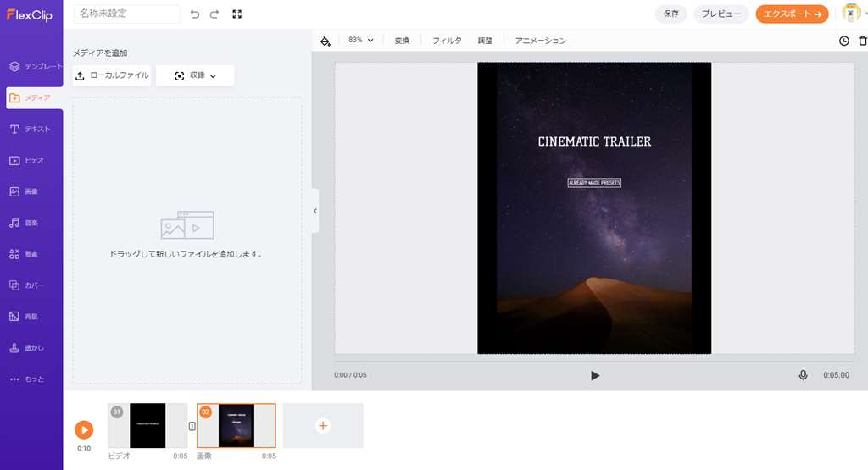Select scene 01 video thumbnail

click(147, 425)
